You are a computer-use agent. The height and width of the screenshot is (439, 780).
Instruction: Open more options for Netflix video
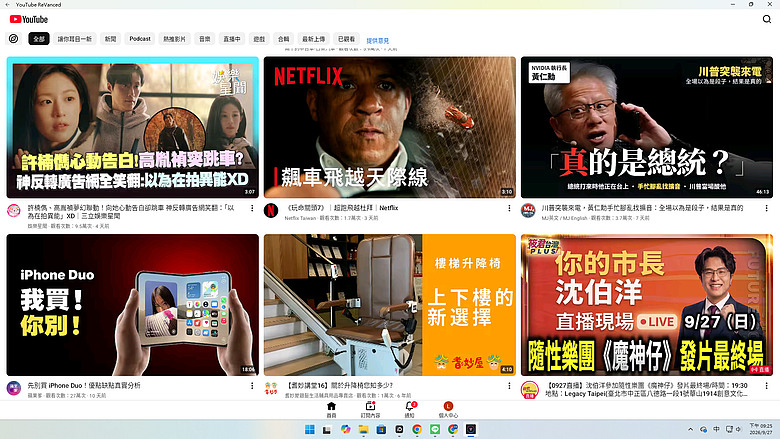[509, 208]
